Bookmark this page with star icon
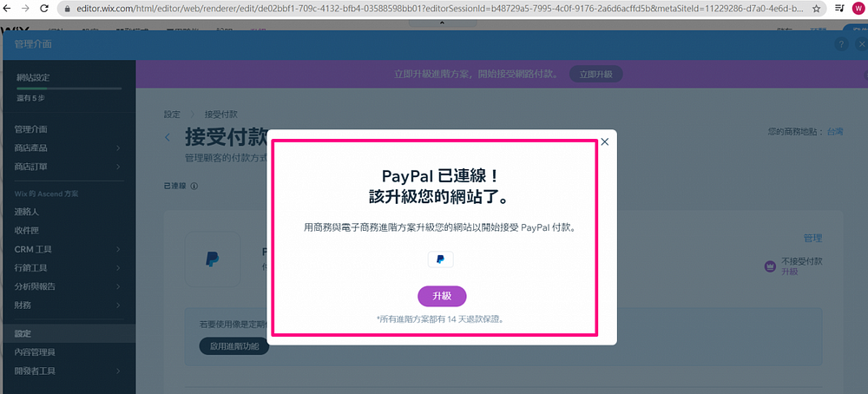 (x=816, y=9)
